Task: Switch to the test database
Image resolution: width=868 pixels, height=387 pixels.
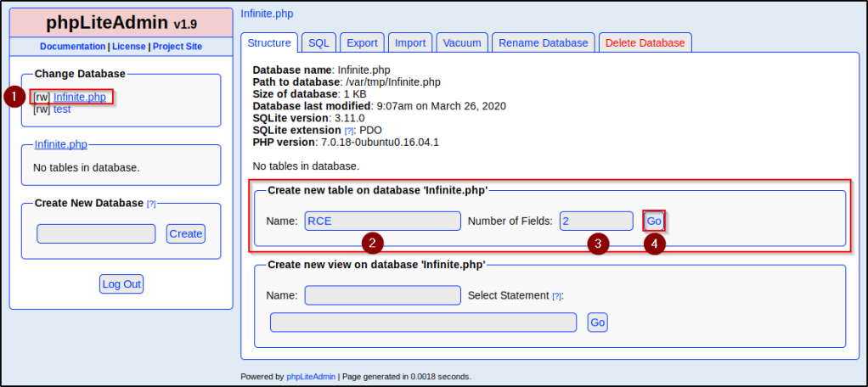Action: click(x=62, y=109)
